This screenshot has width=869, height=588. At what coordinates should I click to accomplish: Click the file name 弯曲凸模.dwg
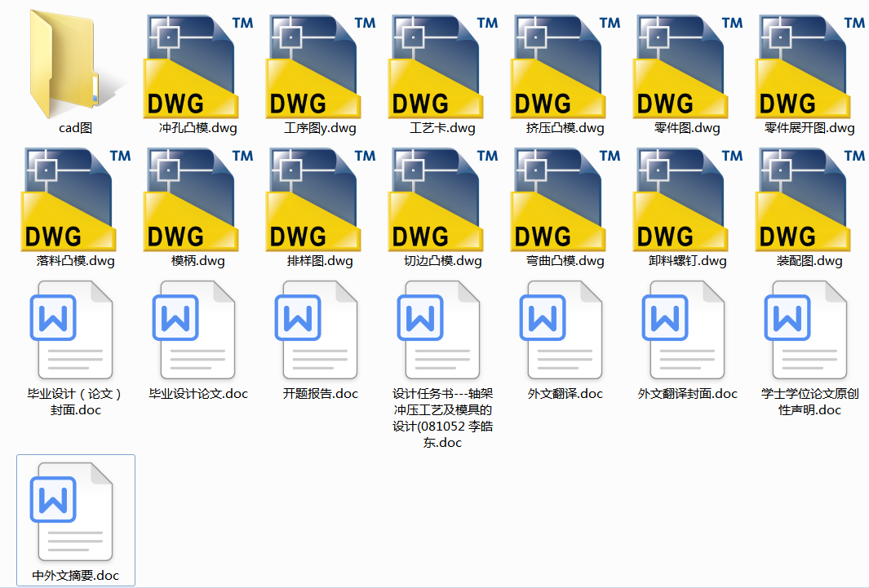click(565, 261)
